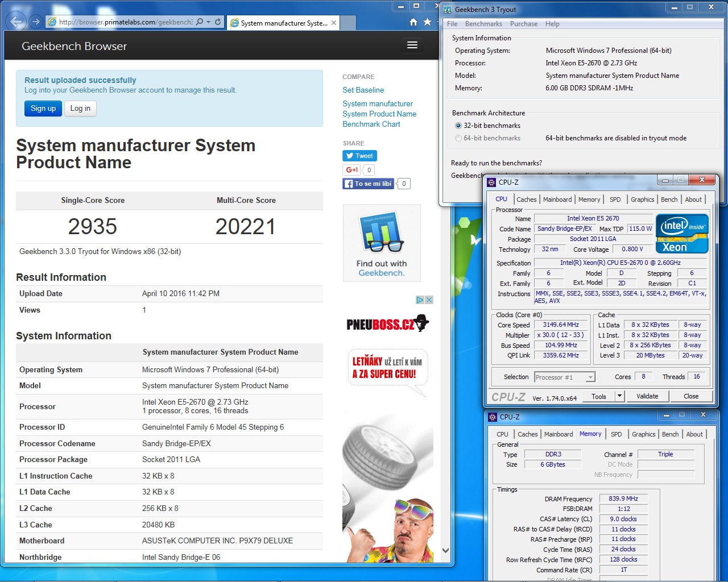Open the address bar dropdown arrow

tap(209, 22)
